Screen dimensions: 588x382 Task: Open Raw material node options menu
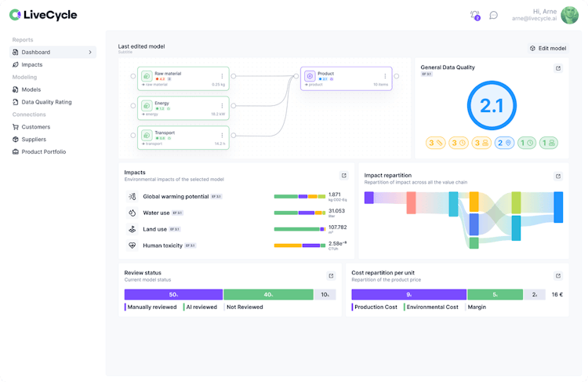click(222, 76)
